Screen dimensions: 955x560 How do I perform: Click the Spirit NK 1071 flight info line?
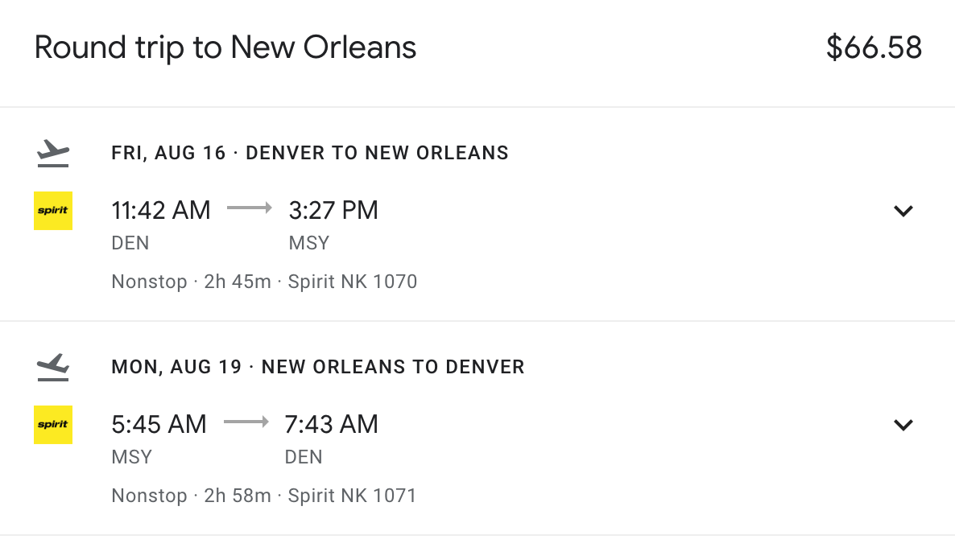264,496
